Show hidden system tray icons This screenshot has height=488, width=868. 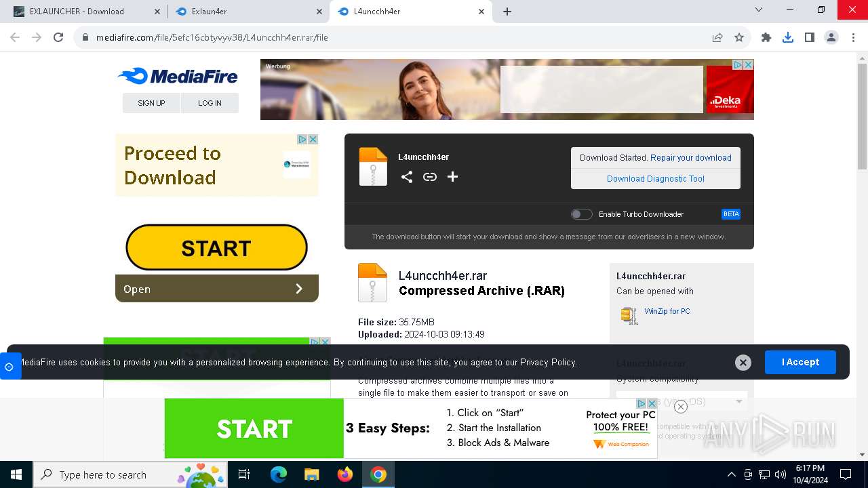pyautogui.click(x=731, y=474)
